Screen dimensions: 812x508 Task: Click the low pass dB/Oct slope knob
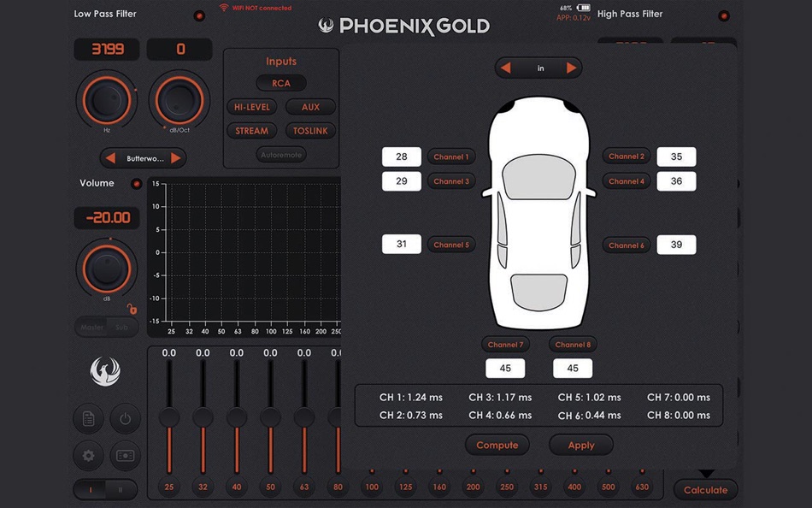click(179, 100)
